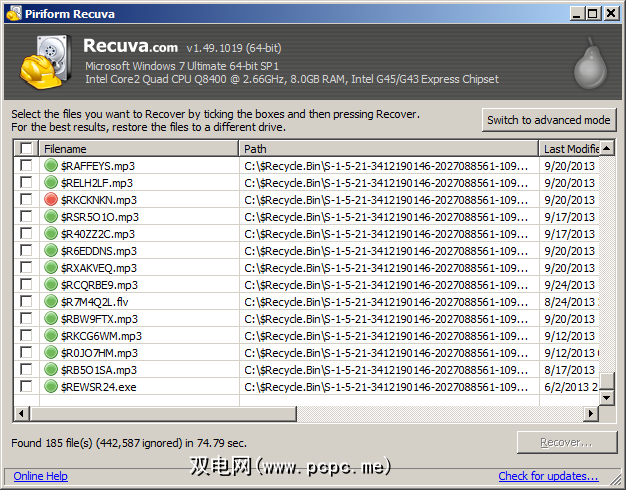Open the Check for updates link
Viewport: 626px width, 490px height.
click(x=548, y=476)
